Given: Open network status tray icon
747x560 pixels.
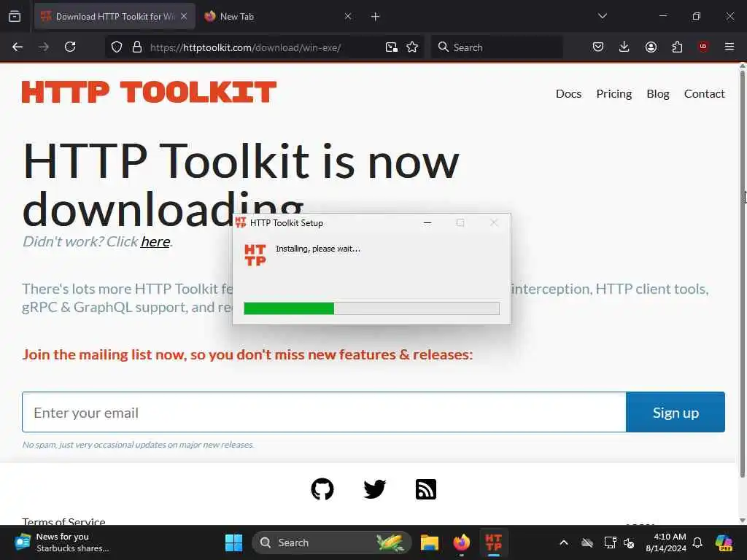Looking at the screenshot, I should click(611, 542).
